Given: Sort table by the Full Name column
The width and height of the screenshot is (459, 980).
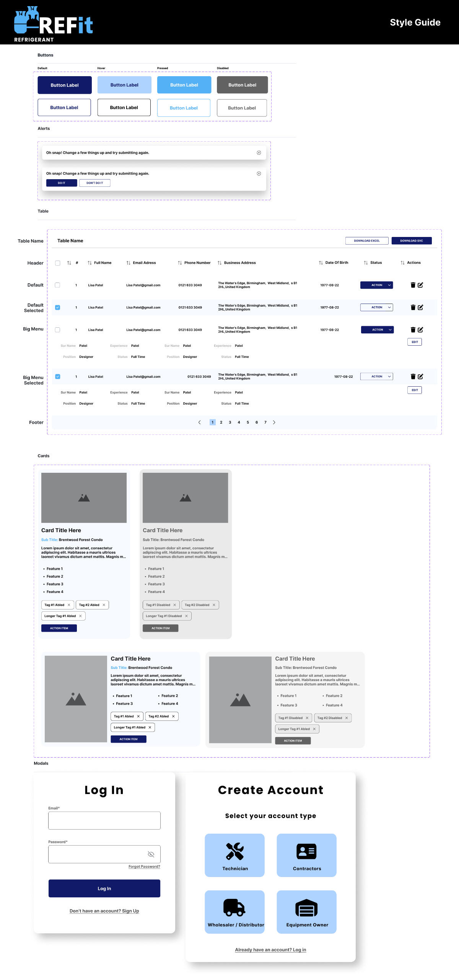Looking at the screenshot, I should [x=90, y=263].
